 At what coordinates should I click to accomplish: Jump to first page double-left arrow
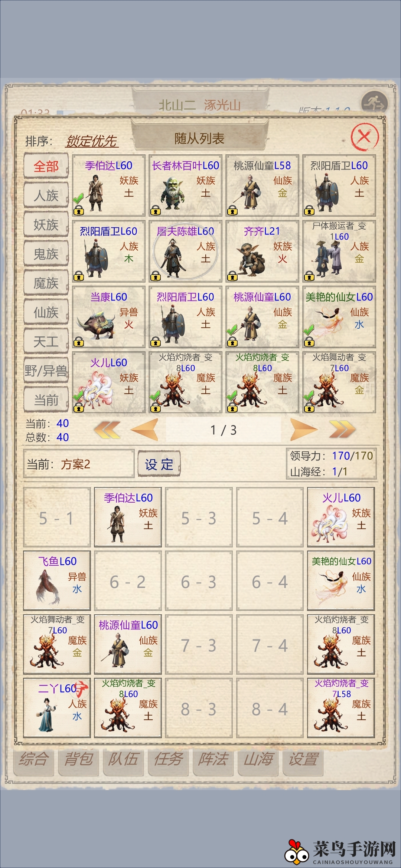pos(107,430)
